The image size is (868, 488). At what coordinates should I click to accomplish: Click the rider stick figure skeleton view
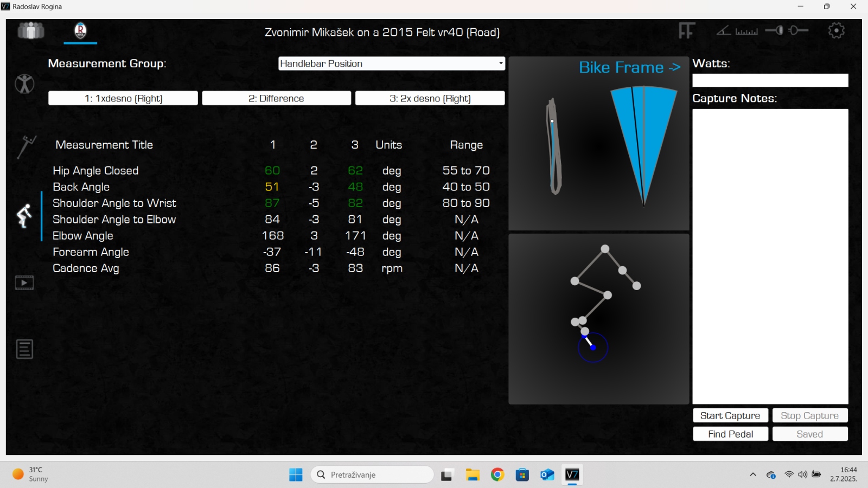tap(599, 319)
